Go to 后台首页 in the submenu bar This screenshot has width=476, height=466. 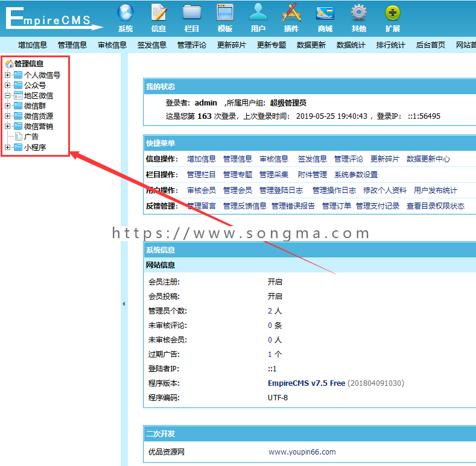pyautogui.click(x=431, y=45)
